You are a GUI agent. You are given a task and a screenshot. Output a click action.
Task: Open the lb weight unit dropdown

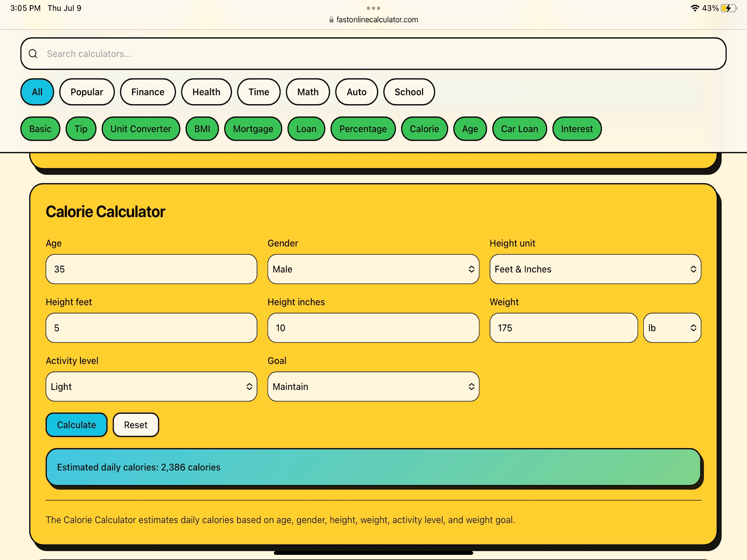672,328
